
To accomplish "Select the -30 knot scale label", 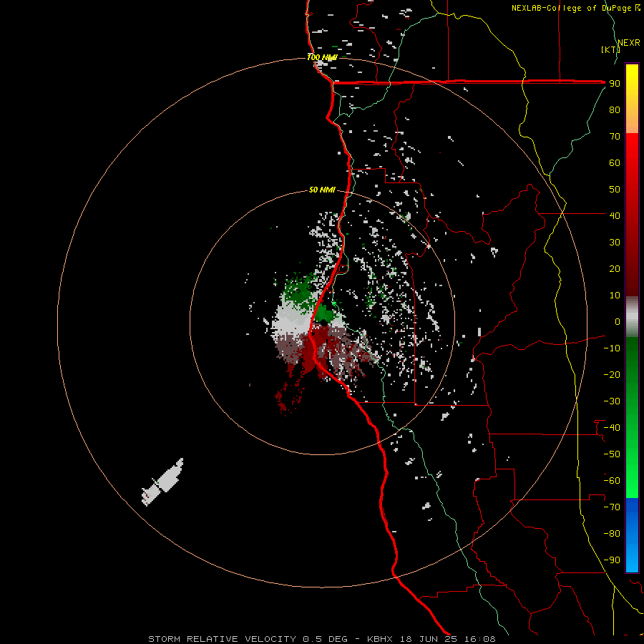I will click(x=612, y=401).
